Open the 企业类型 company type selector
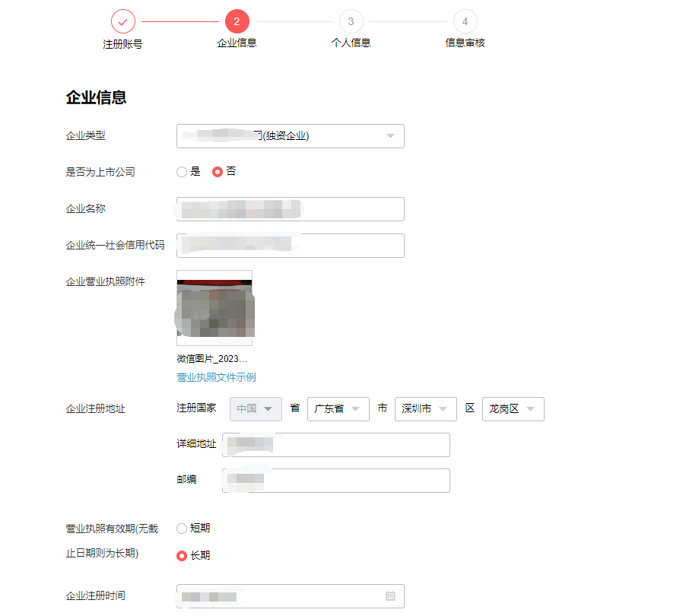683x616 pixels. coord(290,136)
